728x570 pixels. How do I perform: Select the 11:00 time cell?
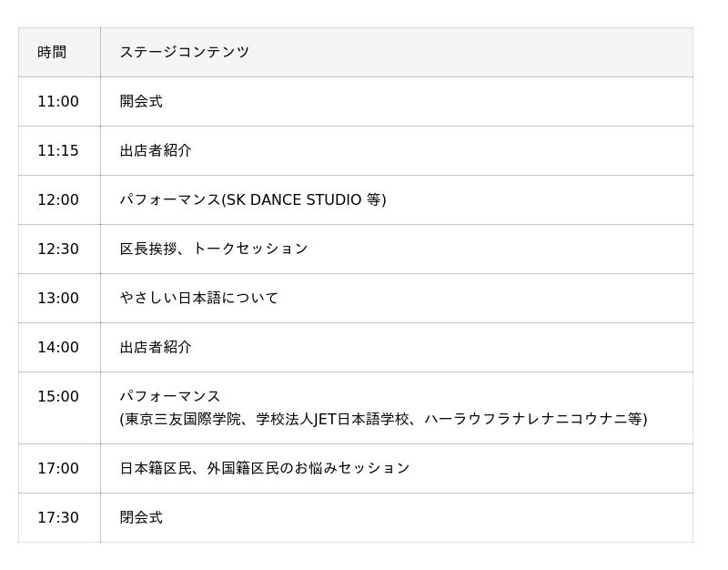click(58, 102)
